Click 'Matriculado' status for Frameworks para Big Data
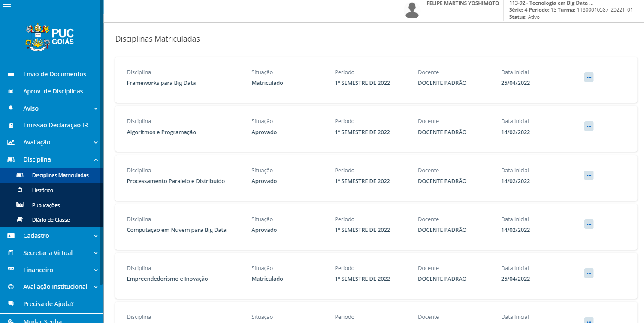The width and height of the screenshot is (644, 327). tap(267, 83)
